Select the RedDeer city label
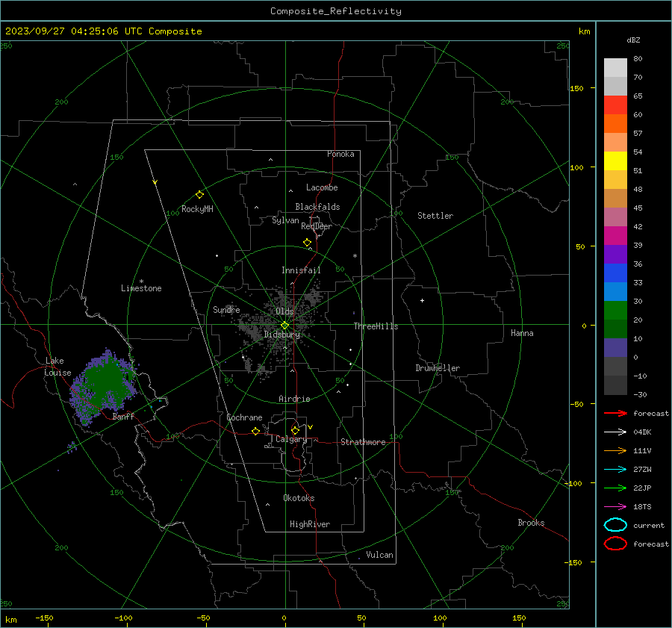Image resolution: width=672 pixels, height=628 pixels. coord(317,226)
